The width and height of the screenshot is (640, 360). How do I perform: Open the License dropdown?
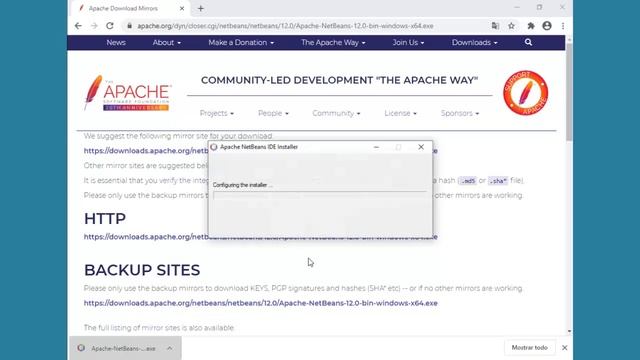click(x=400, y=113)
